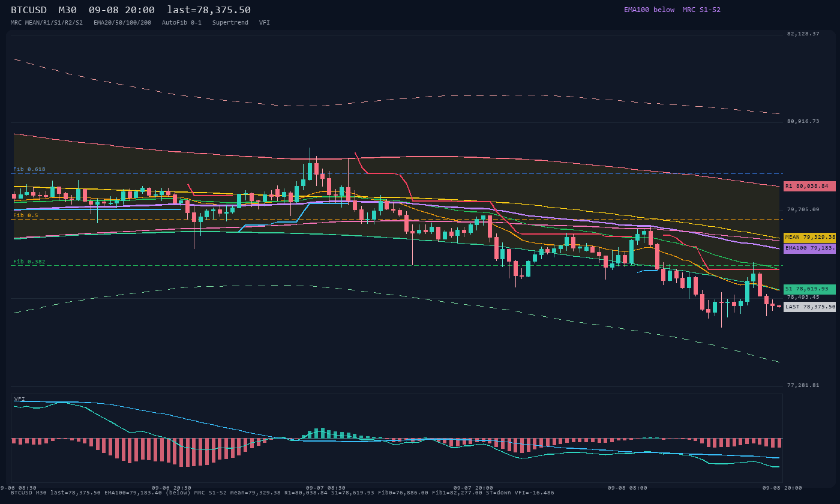The width and height of the screenshot is (840, 504).
Task: Click the '09-06 20:30' time axis label
Action: (172, 488)
